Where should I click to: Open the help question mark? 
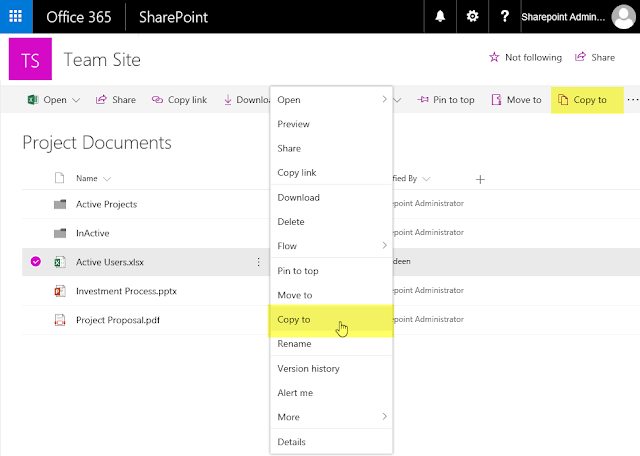[504, 16]
